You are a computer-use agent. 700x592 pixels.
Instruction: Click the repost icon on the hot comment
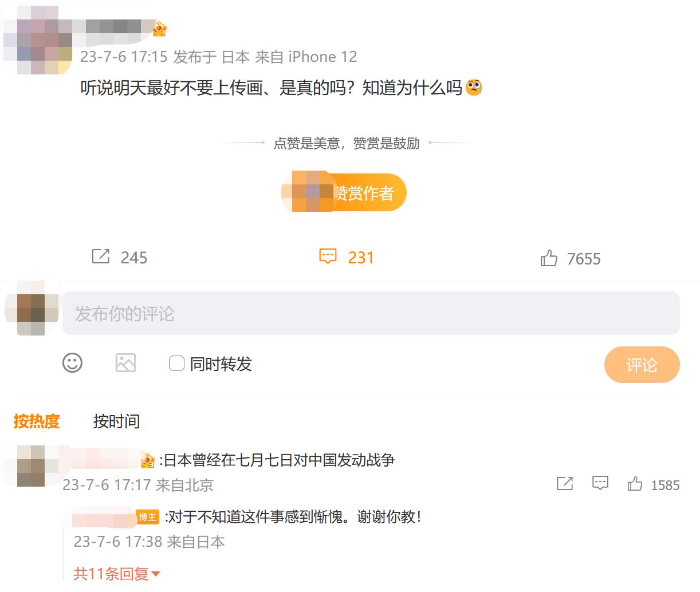pos(565,484)
